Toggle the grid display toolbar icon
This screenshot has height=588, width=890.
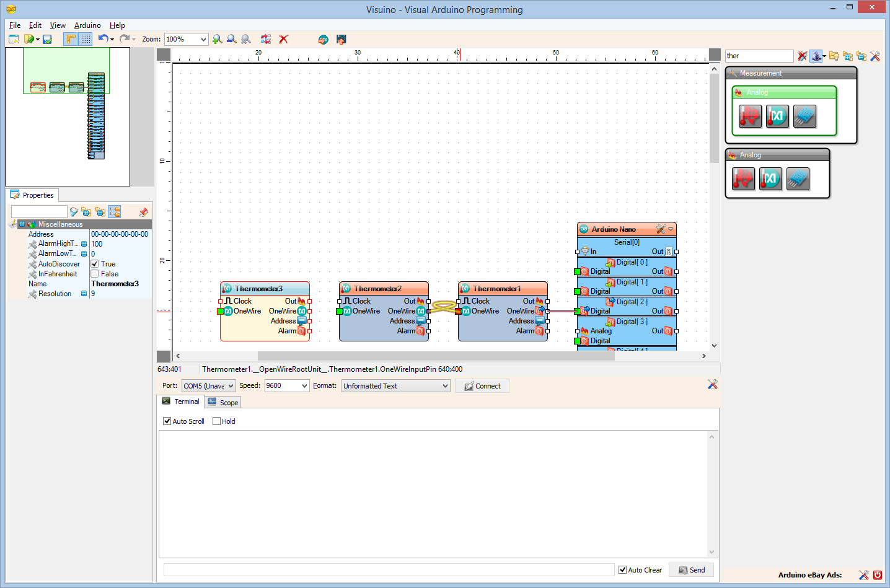click(86, 39)
